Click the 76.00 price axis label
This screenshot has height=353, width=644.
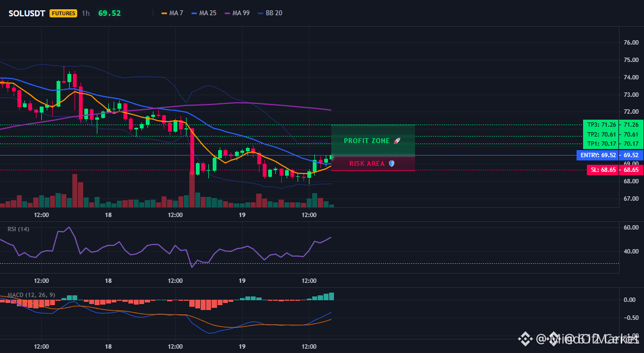(631, 42)
